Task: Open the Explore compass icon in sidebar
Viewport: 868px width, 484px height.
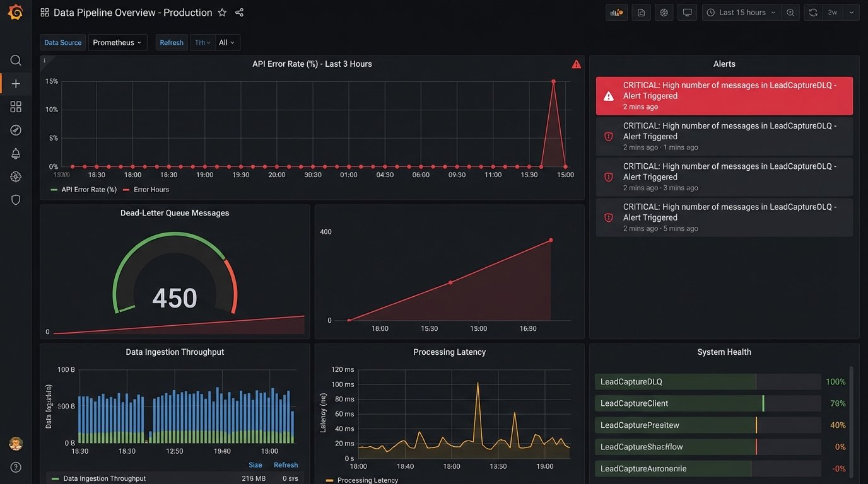Action: point(16,130)
